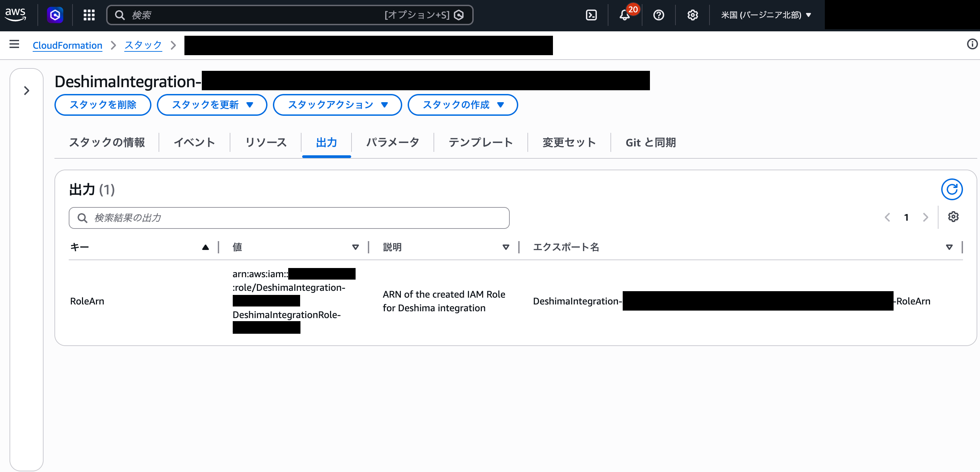Toggle the hamburger navigation menu
This screenshot has height=472, width=980.
tap(14, 45)
